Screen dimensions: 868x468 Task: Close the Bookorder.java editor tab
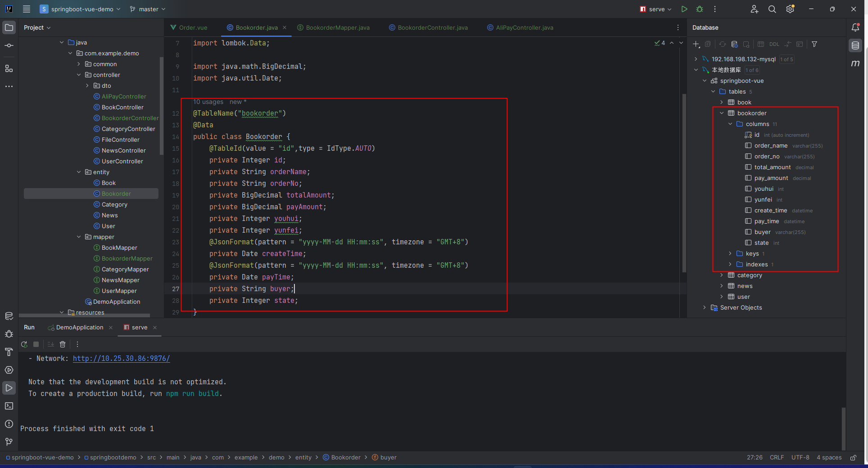(x=285, y=27)
